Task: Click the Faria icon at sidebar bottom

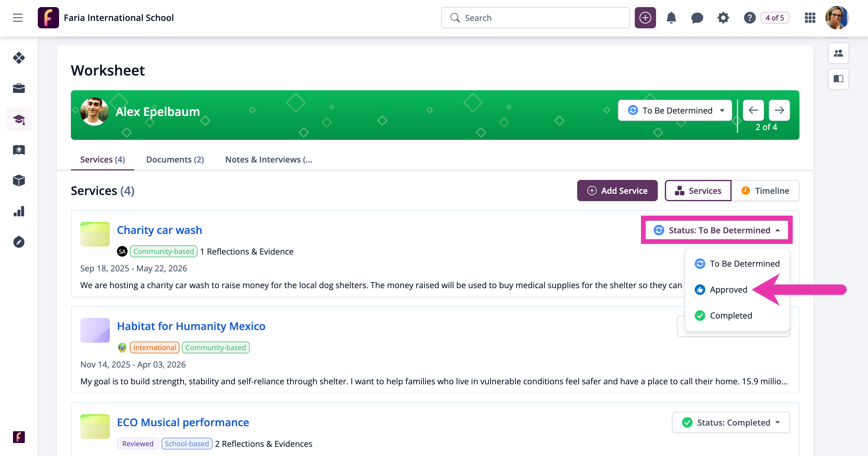Action: pyautogui.click(x=19, y=437)
